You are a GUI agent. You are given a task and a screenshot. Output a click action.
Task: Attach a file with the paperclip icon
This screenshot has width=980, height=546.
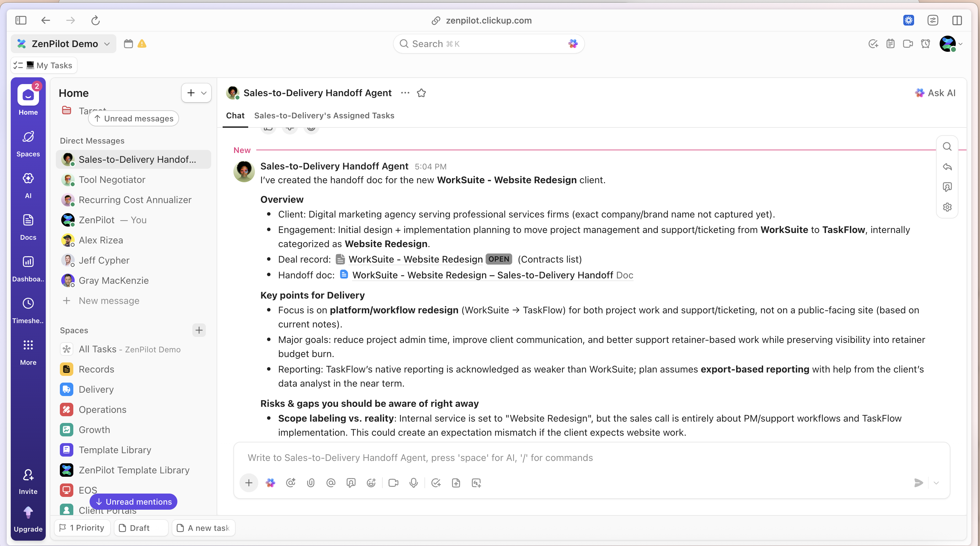point(310,483)
